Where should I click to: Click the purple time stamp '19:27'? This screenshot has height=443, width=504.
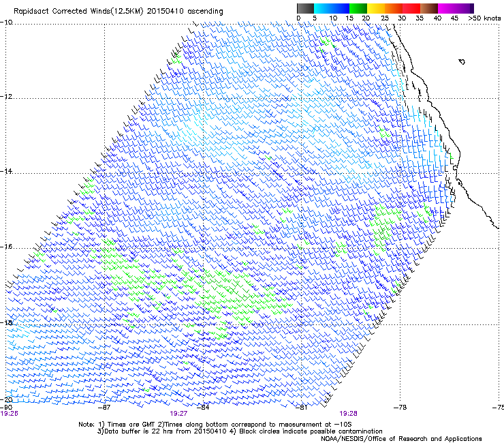[178, 414]
